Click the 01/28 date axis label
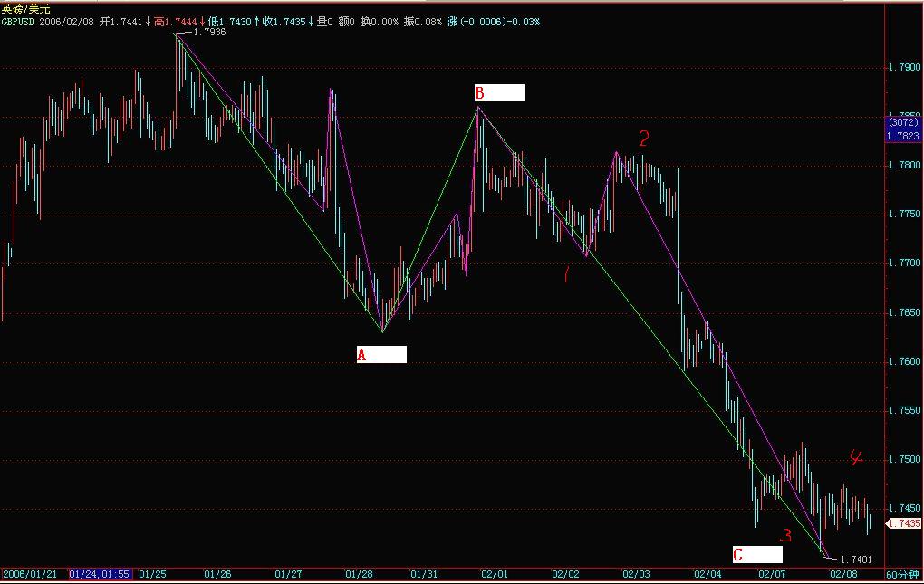This screenshot has width=924, height=584. [x=359, y=574]
